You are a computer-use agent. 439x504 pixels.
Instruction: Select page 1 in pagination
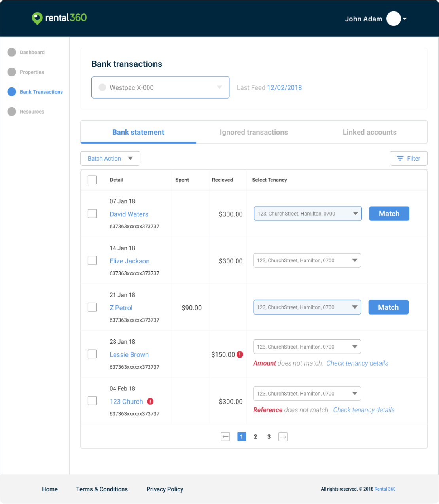(242, 437)
